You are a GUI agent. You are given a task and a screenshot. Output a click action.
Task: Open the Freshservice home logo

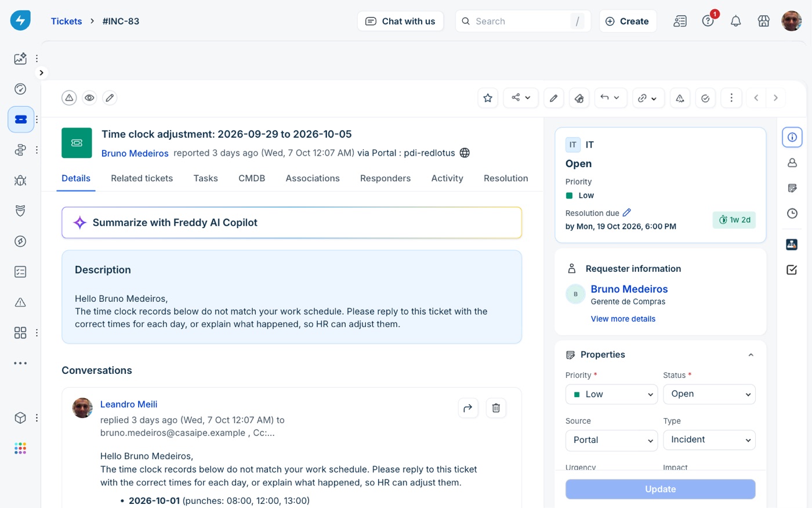(20, 21)
